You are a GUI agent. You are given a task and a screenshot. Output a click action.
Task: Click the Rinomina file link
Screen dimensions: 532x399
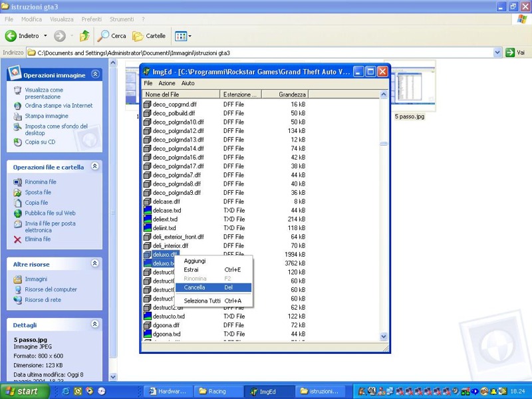pyautogui.click(x=41, y=182)
